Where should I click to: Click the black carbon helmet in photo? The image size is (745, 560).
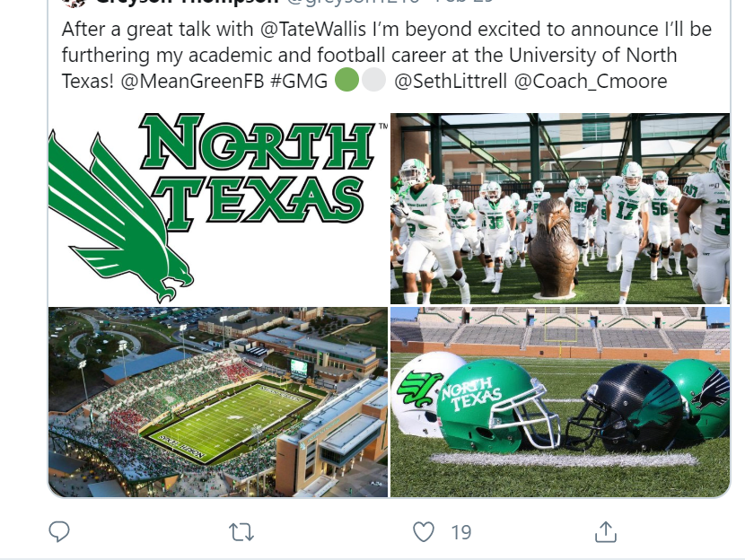click(627, 407)
